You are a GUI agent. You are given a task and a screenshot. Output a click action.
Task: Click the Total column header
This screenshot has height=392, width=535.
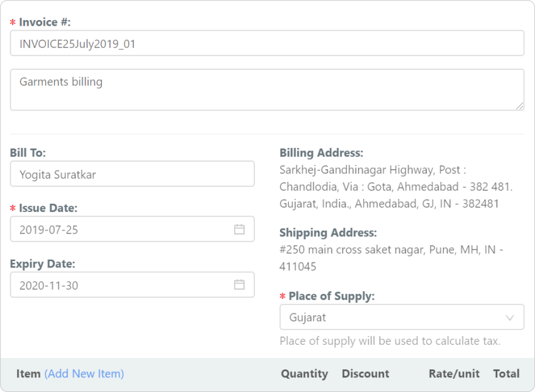tap(506, 374)
